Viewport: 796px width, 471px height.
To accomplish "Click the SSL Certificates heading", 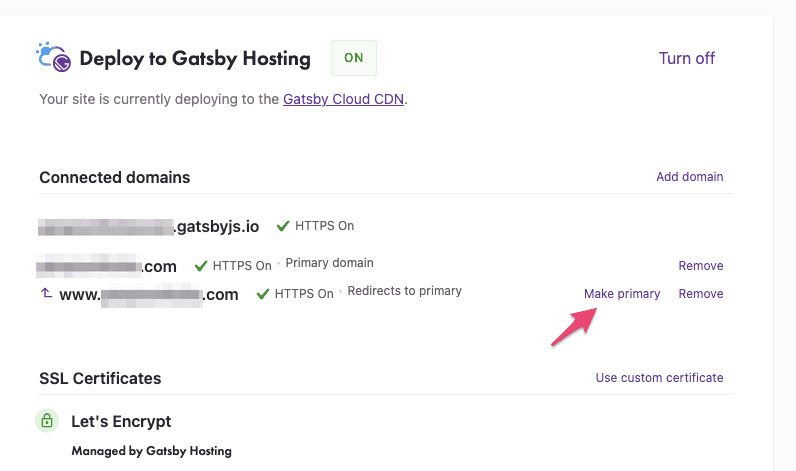I will 100,379.
